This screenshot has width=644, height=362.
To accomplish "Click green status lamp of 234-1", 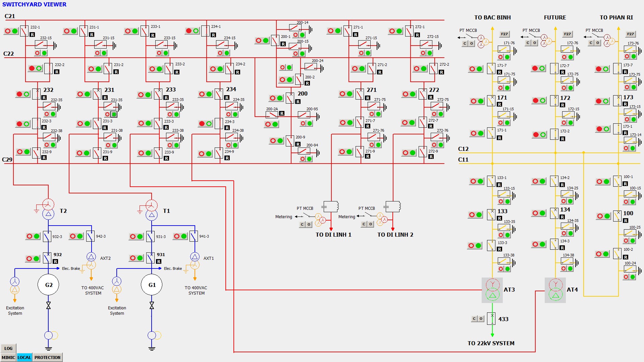I will coord(196,31).
